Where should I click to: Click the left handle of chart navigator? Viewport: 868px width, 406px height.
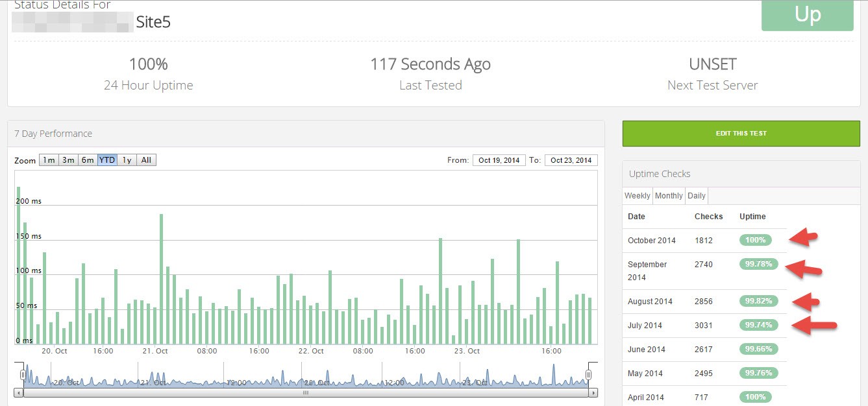pos(23,375)
